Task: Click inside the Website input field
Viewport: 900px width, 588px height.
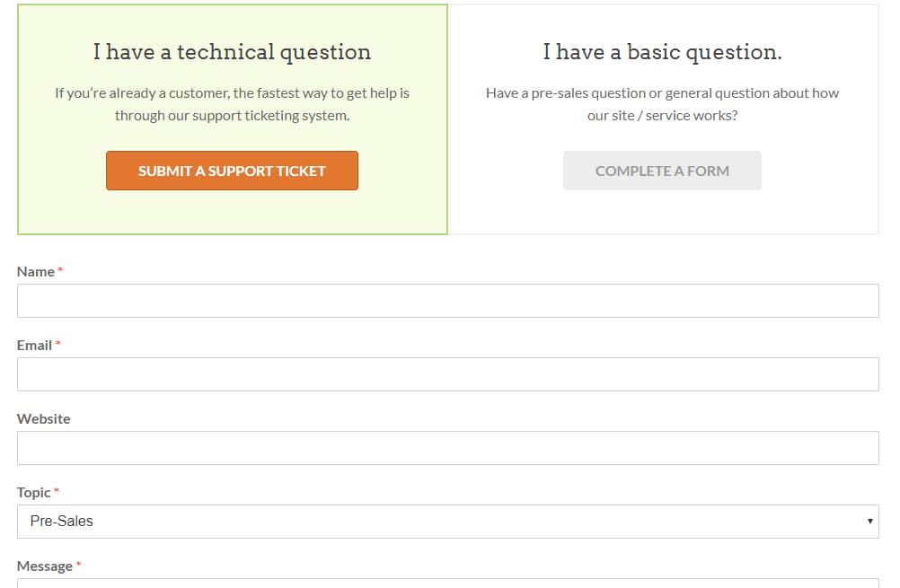Action: tap(449, 447)
